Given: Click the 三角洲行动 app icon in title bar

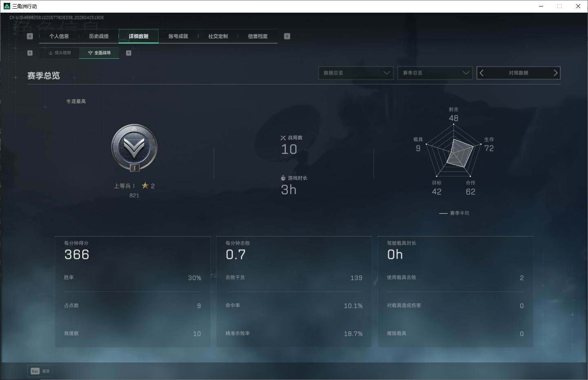Looking at the screenshot, I should 7,6.
